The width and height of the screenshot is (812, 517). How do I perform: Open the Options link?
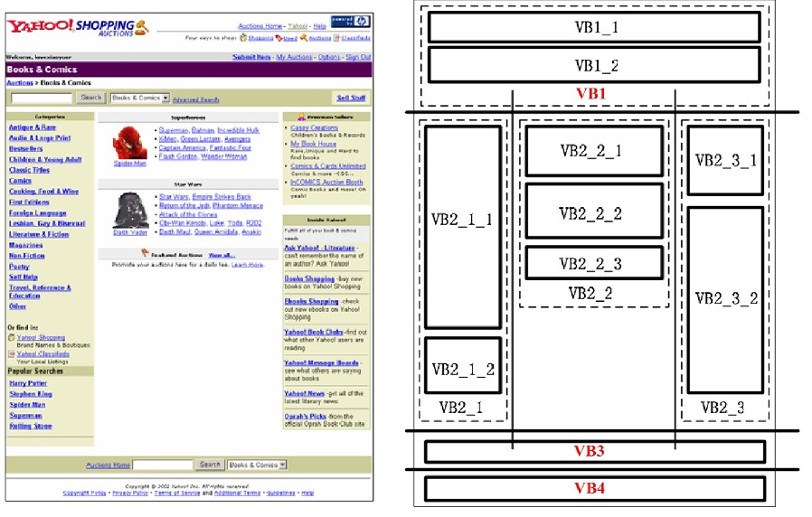[x=329, y=57]
